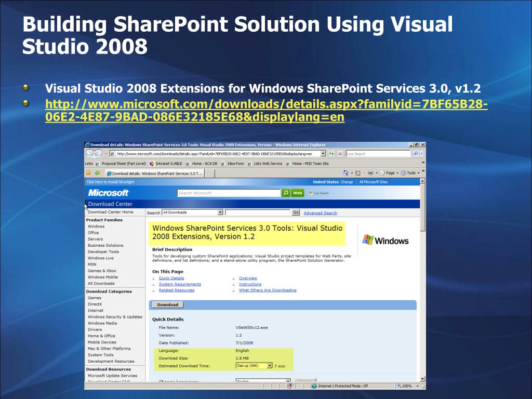The image size is (532, 399).
Task: Click the Live Search magnifier icon
Action: [416, 154]
